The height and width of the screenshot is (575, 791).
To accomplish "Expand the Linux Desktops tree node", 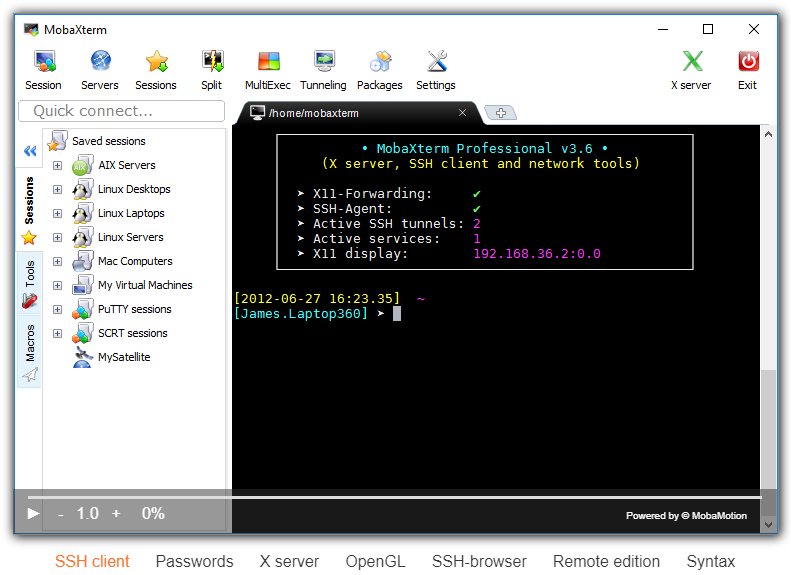I will 57,189.
